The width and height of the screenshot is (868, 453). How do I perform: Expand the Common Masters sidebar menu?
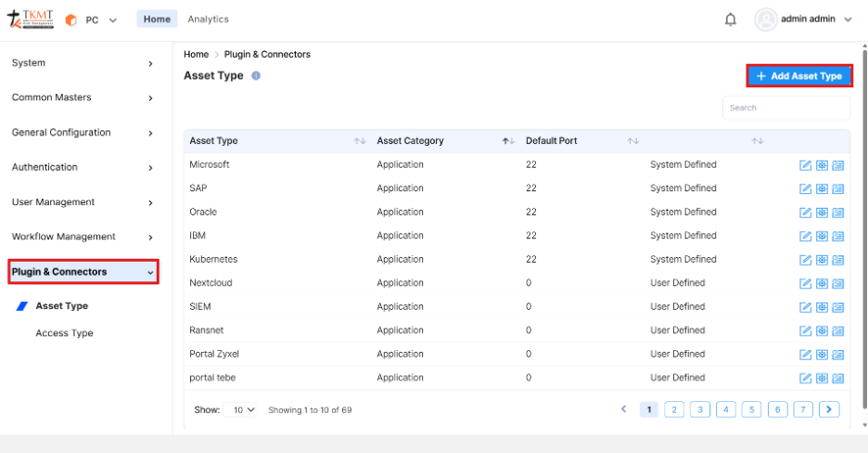pyautogui.click(x=83, y=97)
